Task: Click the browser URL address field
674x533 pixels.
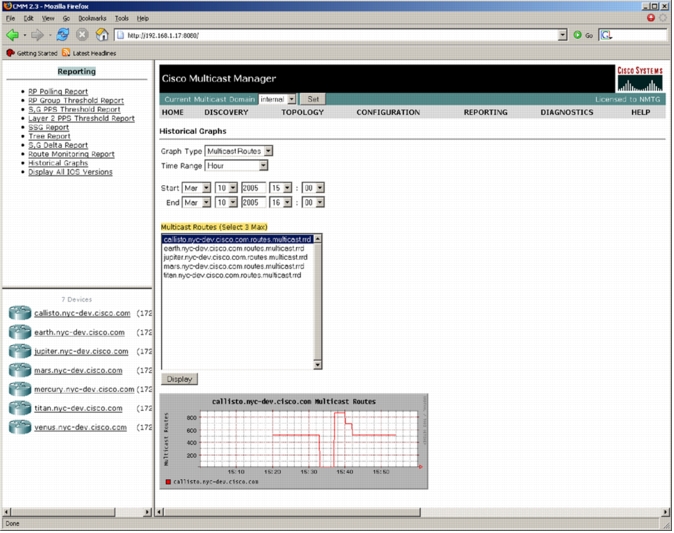Action: [337, 35]
